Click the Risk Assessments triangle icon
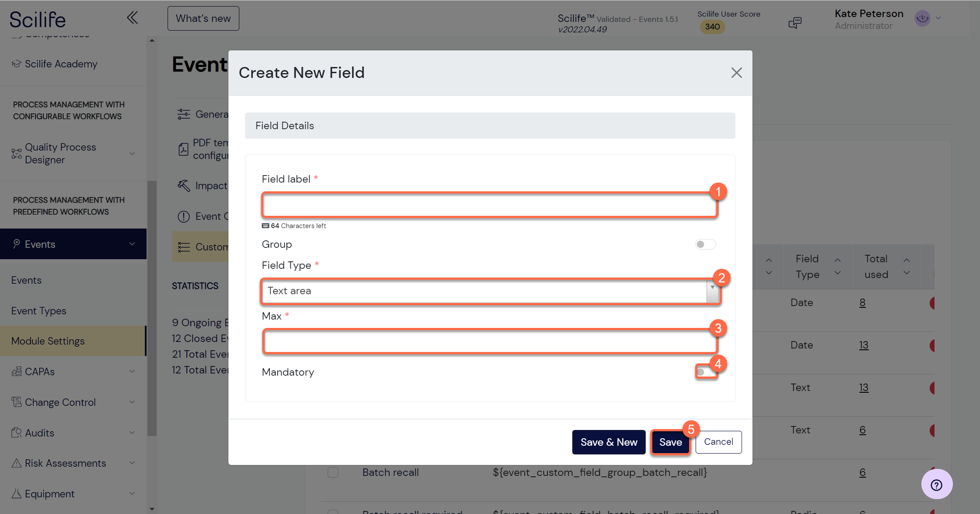Image resolution: width=980 pixels, height=514 pixels. [16, 463]
